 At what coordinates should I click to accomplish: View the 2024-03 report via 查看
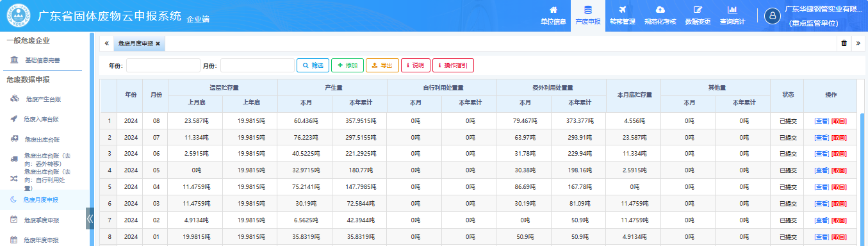(x=821, y=204)
